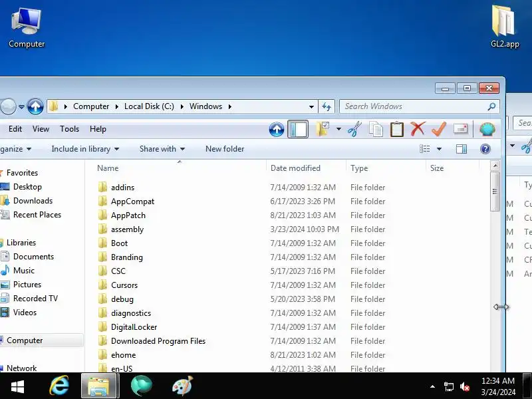Image resolution: width=532 pixels, height=399 pixels.
Task: Expand the address bar history dropdown
Action: pos(311,106)
